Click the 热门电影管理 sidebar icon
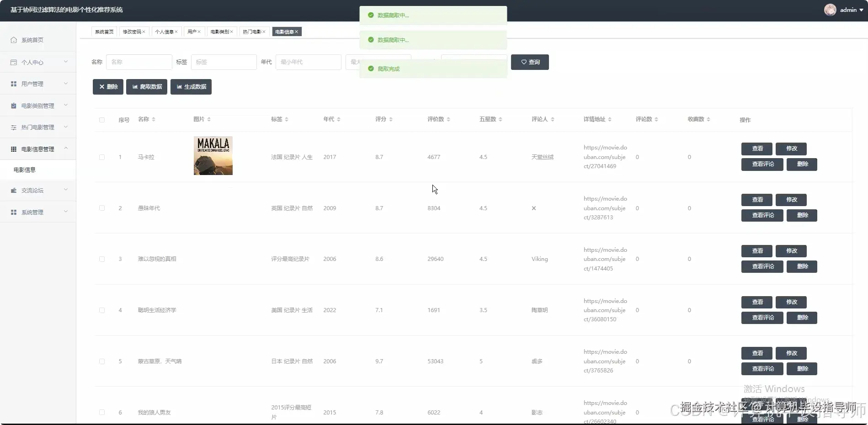The width and height of the screenshot is (868, 425). pyautogui.click(x=14, y=127)
